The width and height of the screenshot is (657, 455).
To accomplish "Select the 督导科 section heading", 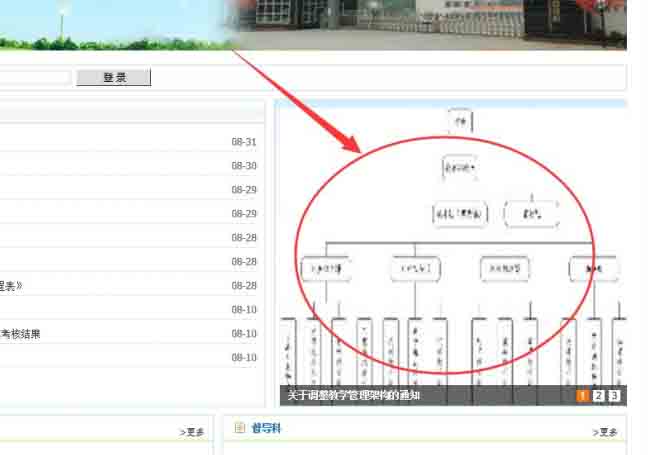I will [x=266, y=428].
